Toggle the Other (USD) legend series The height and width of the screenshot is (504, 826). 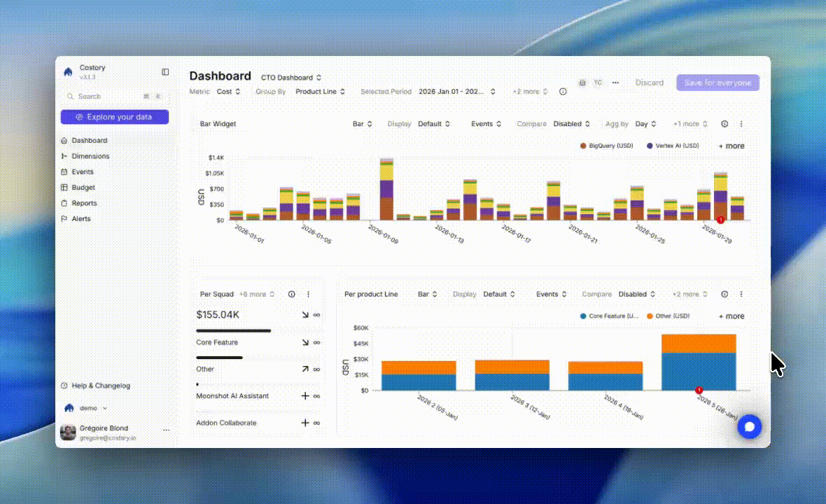[x=668, y=316]
